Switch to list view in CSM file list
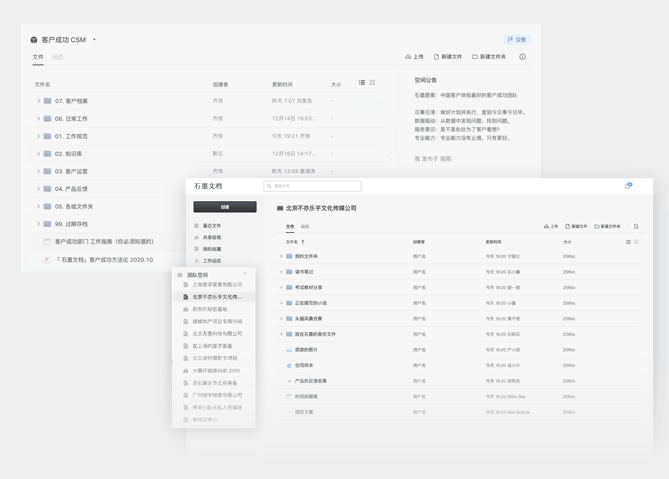Image resolution: width=669 pixels, height=479 pixels. 362,83
